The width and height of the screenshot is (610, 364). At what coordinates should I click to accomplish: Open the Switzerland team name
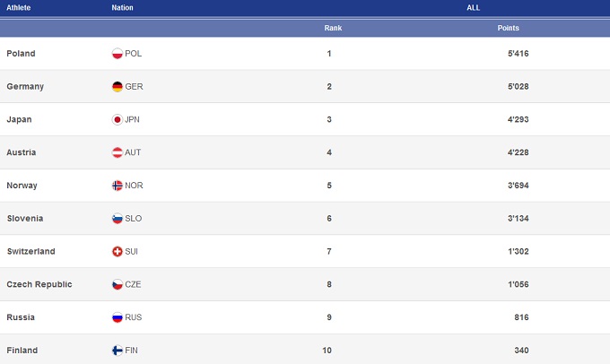pyautogui.click(x=30, y=252)
